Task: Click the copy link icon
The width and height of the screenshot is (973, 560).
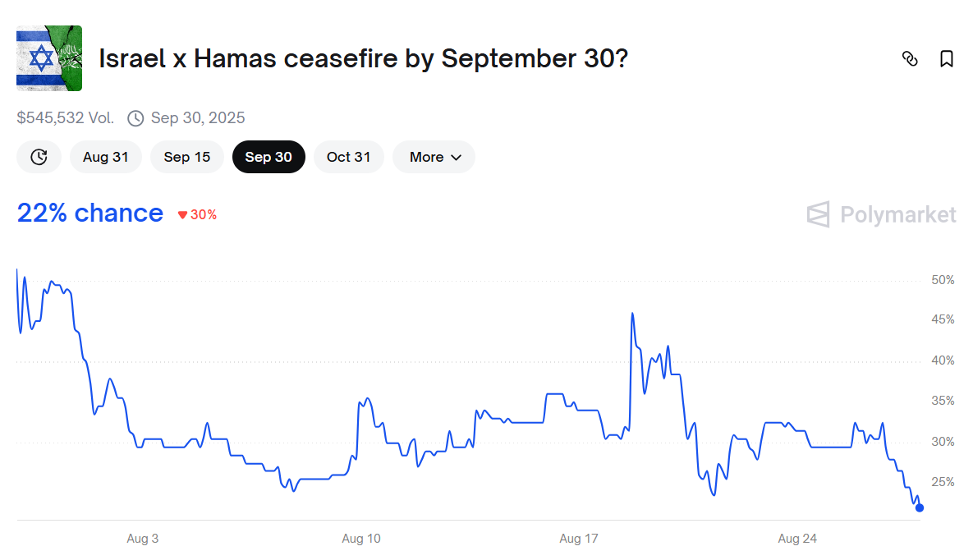Action: coord(910,58)
